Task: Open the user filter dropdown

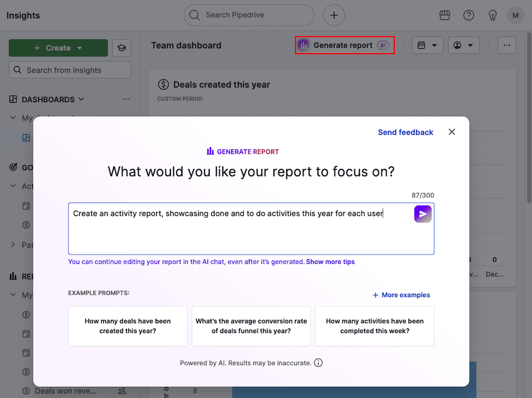Action: pos(463,45)
